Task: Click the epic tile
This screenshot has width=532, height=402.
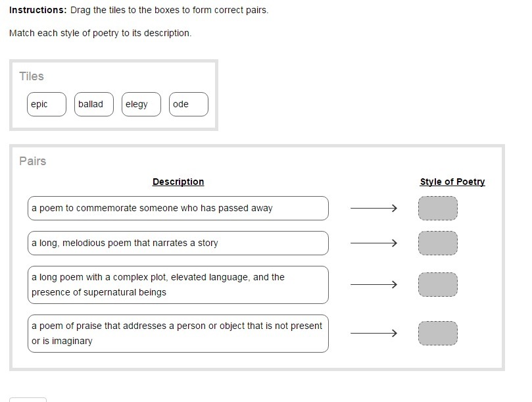Action: [47, 104]
